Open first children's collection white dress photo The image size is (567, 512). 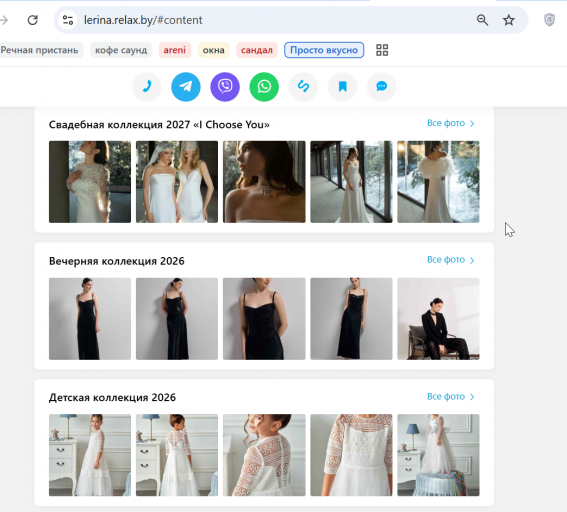coord(90,455)
